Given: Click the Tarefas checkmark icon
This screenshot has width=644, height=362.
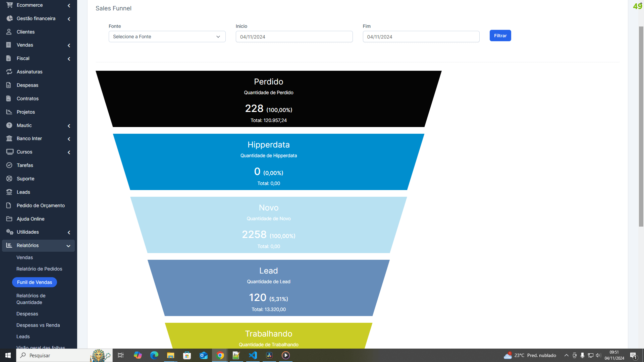Looking at the screenshot, I should tap(9, 165).
